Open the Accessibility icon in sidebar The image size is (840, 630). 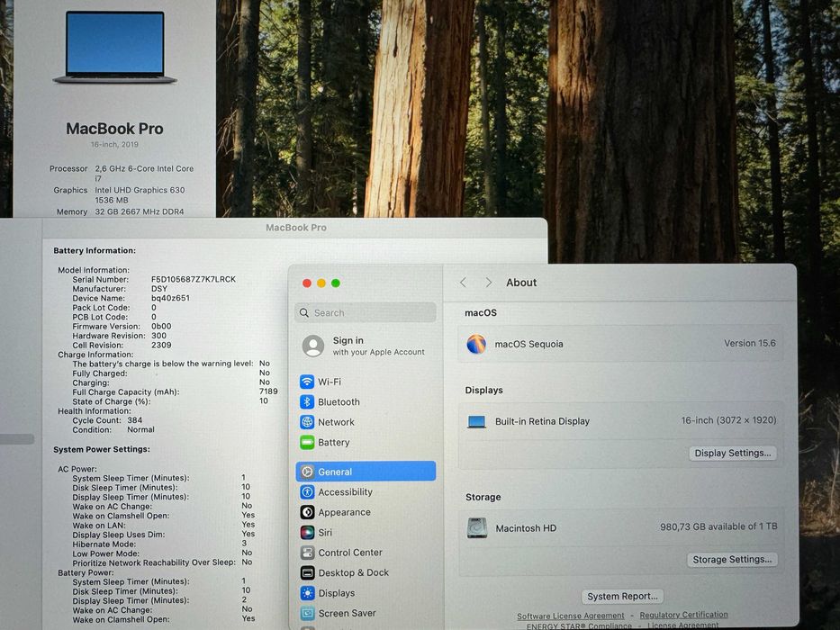click(307, 491)
